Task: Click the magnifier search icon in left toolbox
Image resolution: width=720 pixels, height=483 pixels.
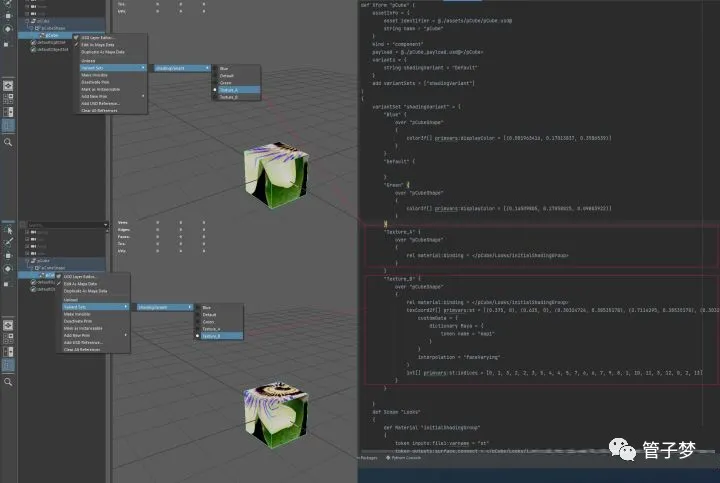Action: [x=8, y=143]
